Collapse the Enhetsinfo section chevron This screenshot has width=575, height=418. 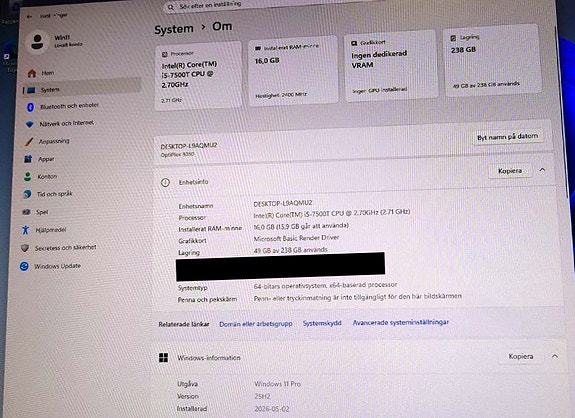[x=542, y=170]
